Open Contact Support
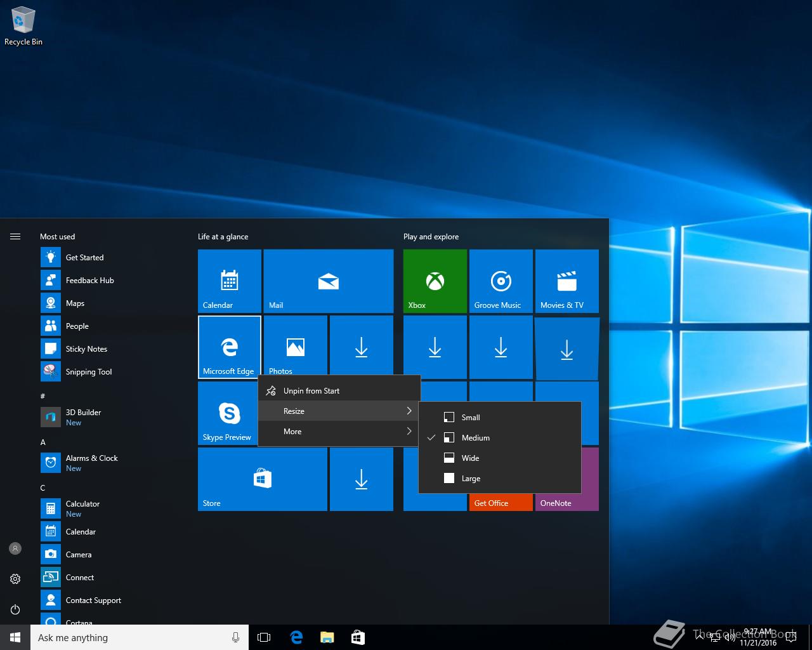 pos(114,600)
